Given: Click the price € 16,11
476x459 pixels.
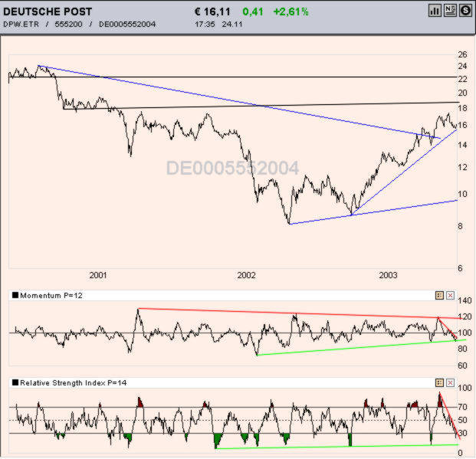Looking at the screenshot, I should coord(212,11).
